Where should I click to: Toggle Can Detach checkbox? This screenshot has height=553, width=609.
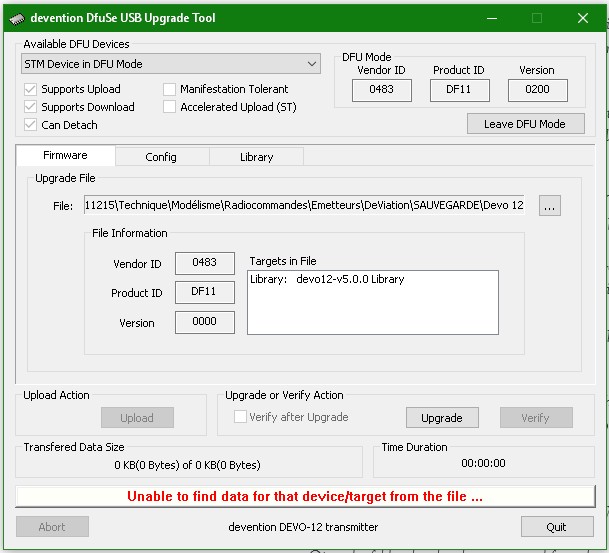30,125
